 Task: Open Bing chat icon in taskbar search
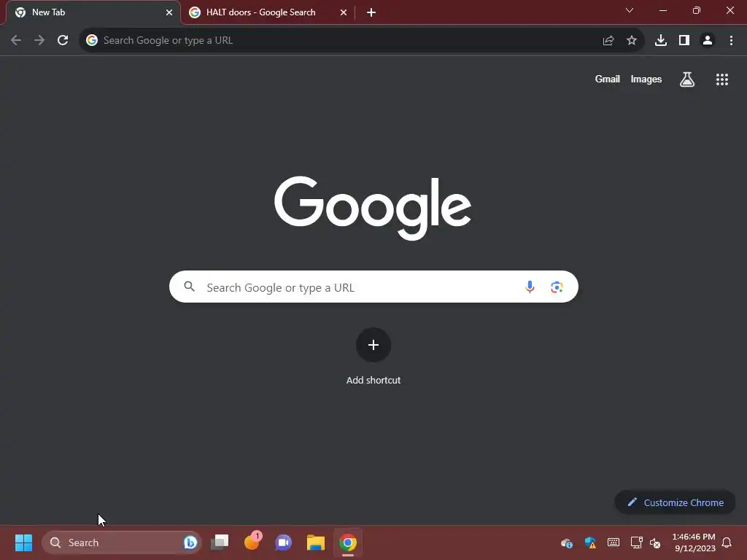[x=190, y=542]
